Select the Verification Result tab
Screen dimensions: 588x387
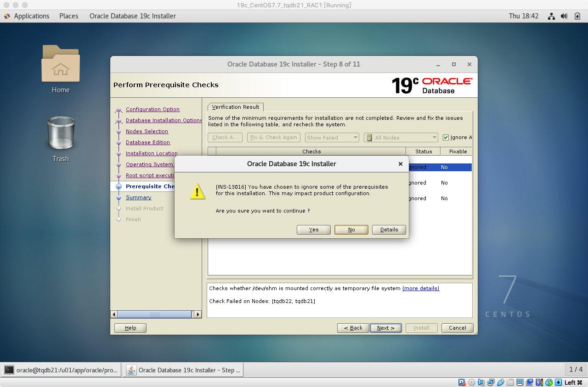236,107
